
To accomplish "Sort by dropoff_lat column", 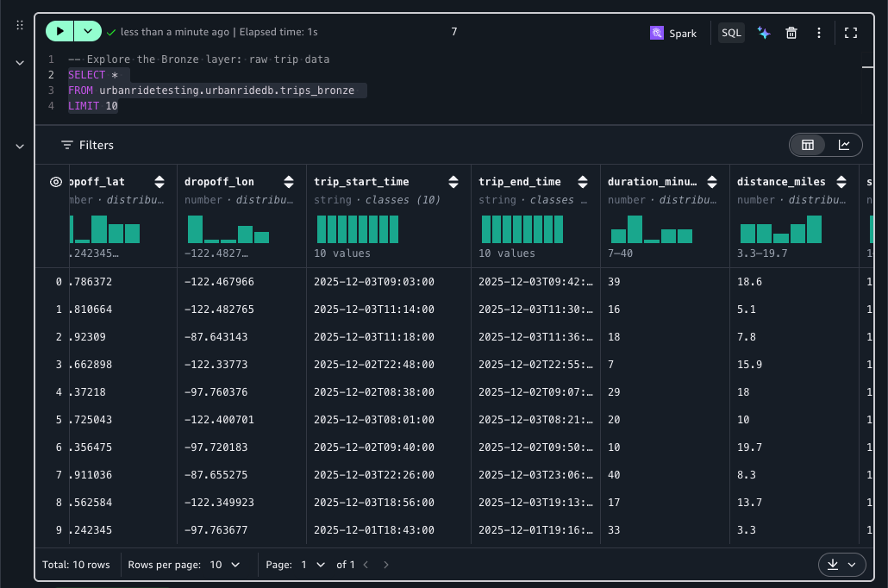I will (x=159, y=182).
